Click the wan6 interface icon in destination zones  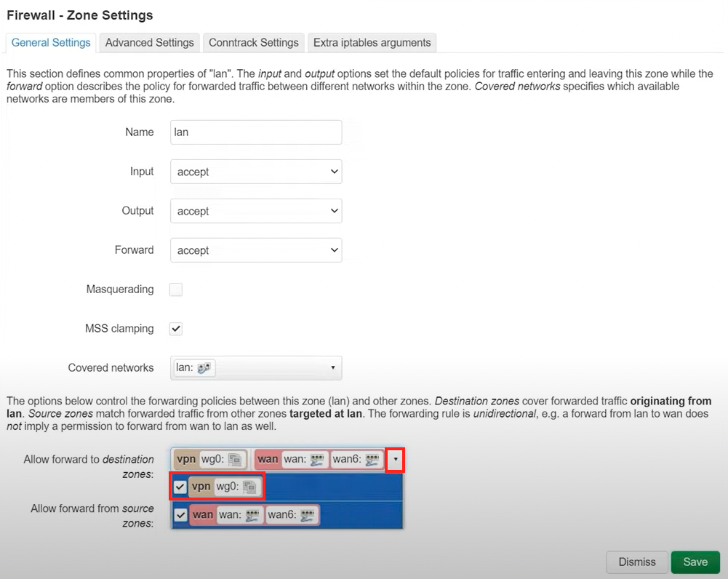click(371, 459)
